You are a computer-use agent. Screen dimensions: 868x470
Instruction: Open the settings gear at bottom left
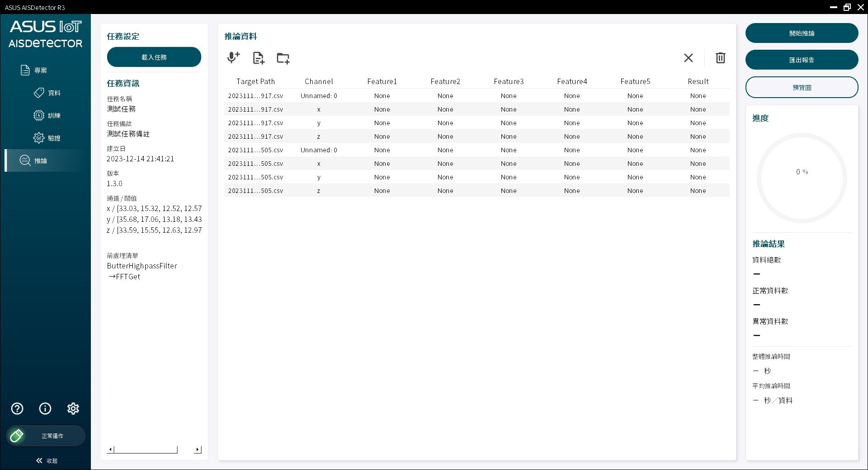point(73,409)
